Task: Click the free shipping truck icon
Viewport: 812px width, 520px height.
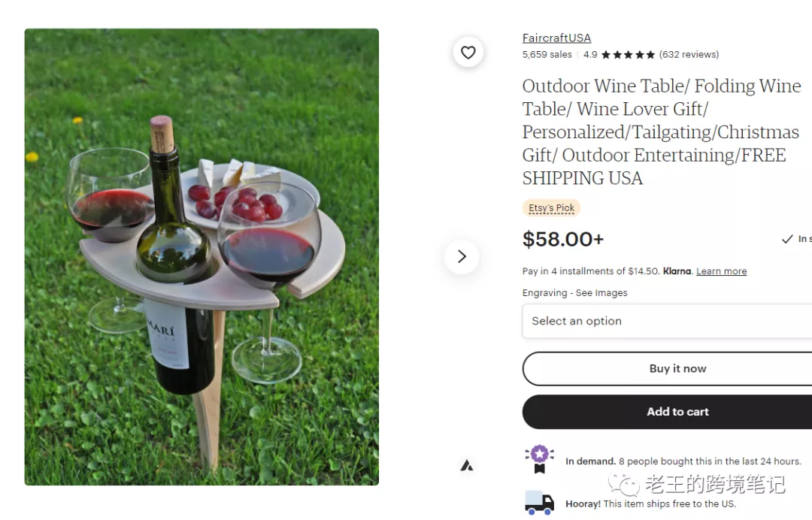Action: [539, 502]
